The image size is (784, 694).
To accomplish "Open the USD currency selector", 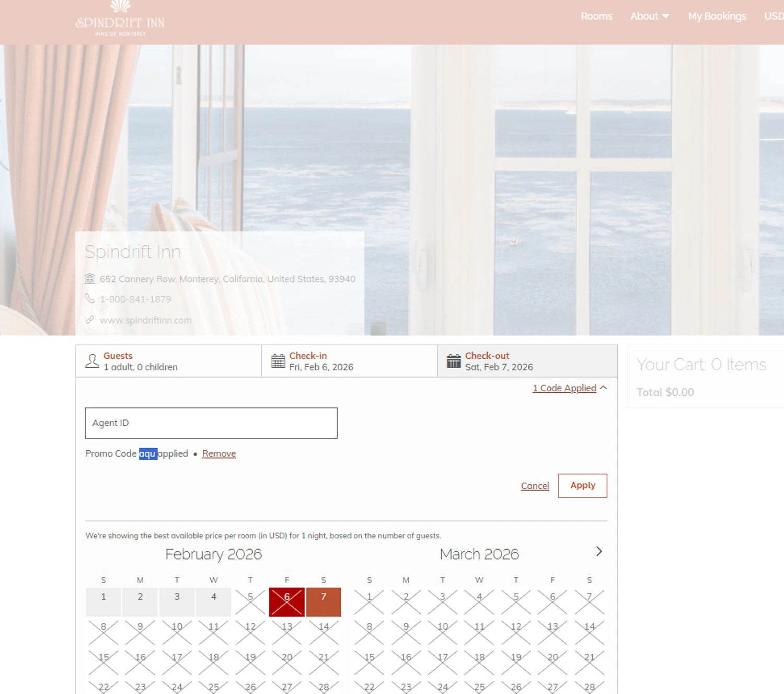I will click(x=774, y=16).
